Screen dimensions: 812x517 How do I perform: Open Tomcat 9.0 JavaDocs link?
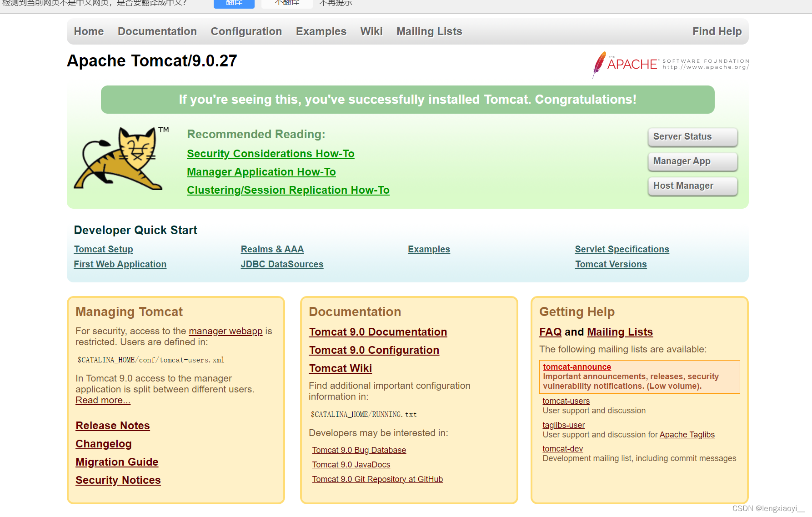pyautogui.click(x=351, y=465)
